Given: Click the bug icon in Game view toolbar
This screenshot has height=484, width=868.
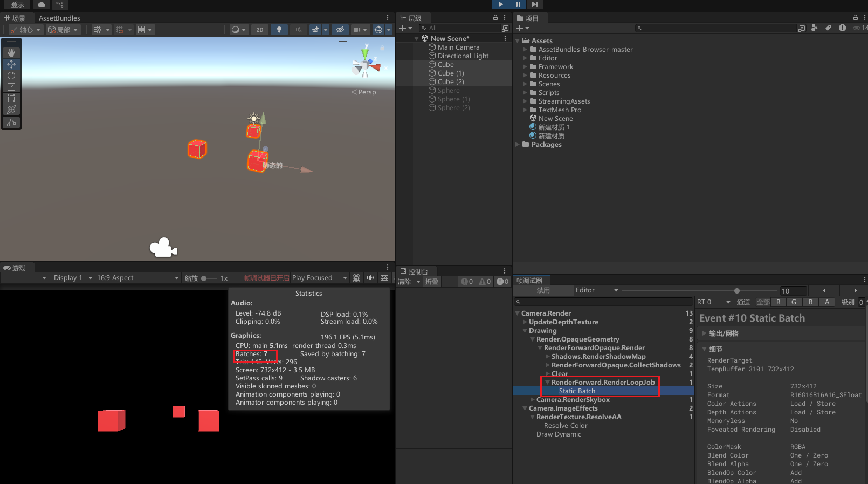Looking at the screenshot, I should point(356,278).
